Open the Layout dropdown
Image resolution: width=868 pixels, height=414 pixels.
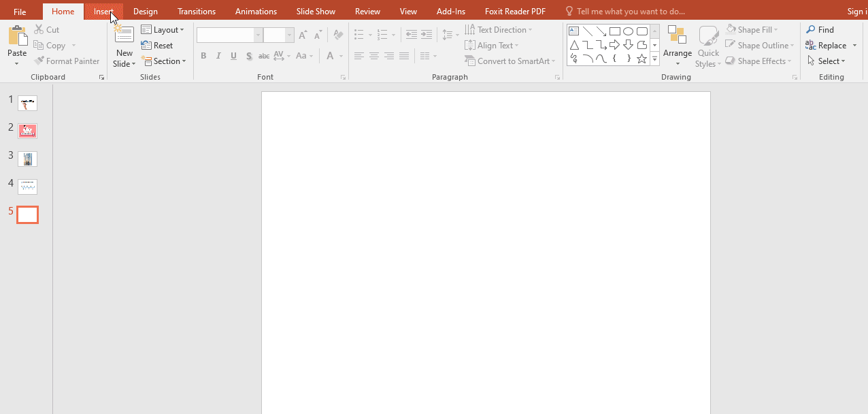coord(163,29)
